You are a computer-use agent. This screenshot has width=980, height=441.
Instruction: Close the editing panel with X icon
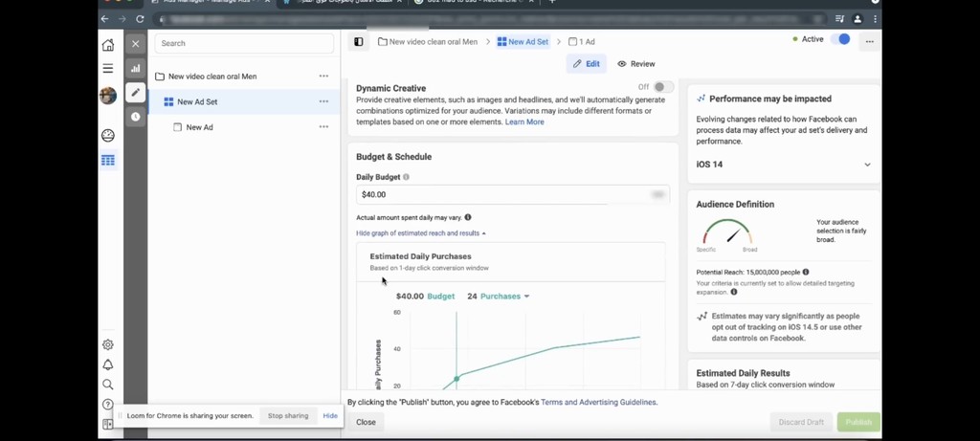[x=135, y=44]
